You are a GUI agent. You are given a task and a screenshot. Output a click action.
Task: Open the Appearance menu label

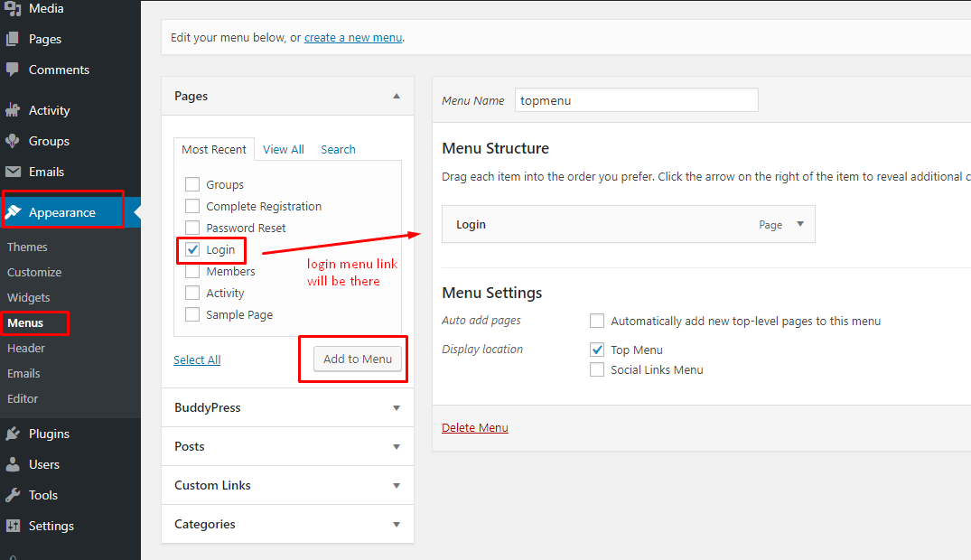point(62,212)
